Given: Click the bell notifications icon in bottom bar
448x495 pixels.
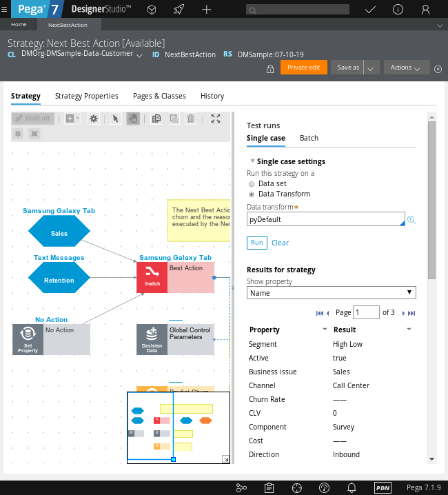Looking at the screenshot, I should coord(352,488).
